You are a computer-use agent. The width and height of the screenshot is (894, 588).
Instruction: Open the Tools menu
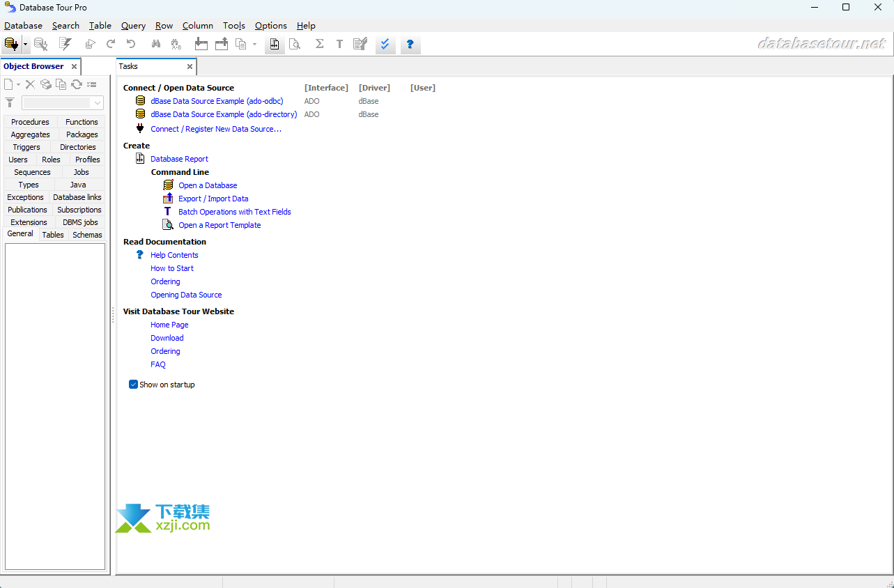[x=234, y=26]
